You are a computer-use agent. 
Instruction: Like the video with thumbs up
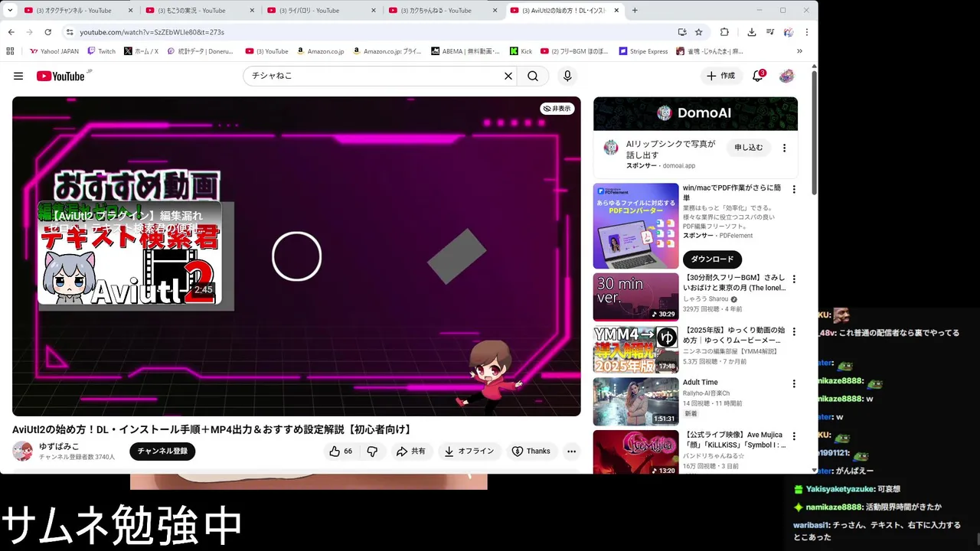(341, 452)
